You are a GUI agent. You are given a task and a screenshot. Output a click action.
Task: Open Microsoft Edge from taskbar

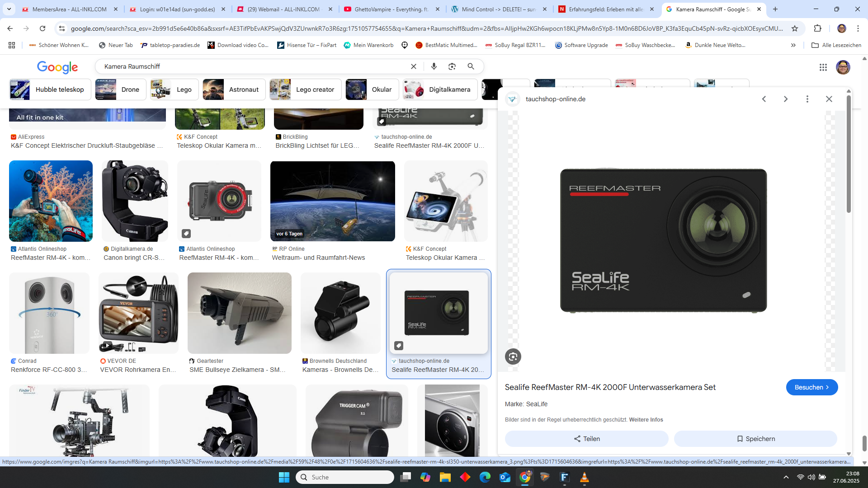[x=485, y=477]
